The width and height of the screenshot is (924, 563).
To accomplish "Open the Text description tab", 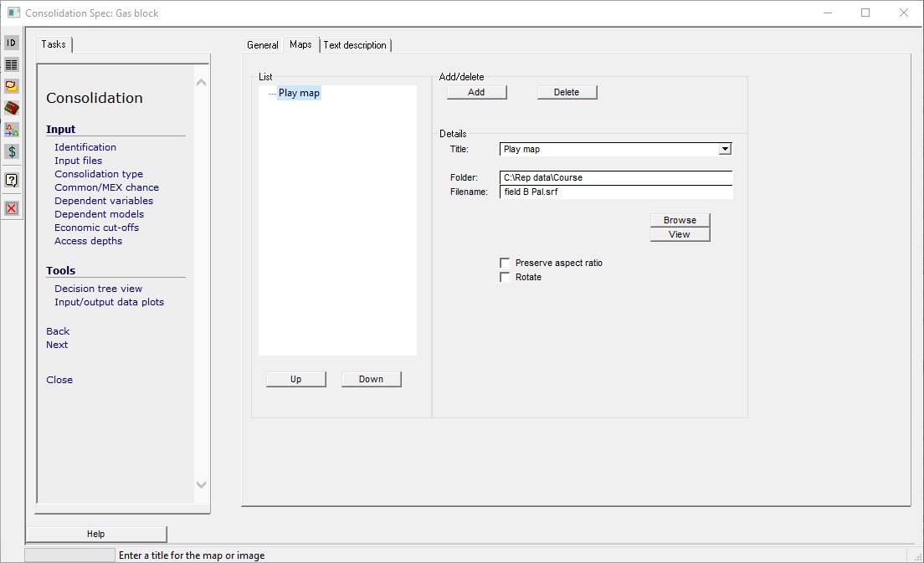I will point(355,45).
